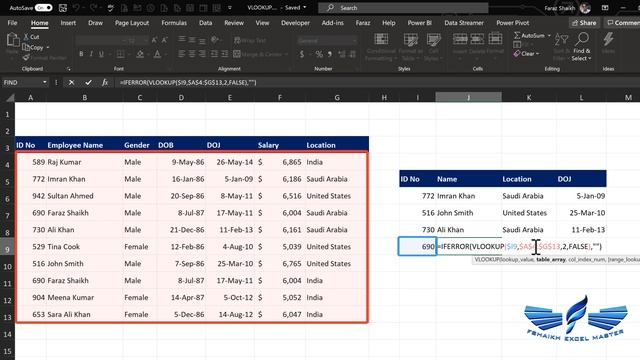Apply Percent Style format
The width and height of the screenshot is (640, 360).
click(x=319, y=54)
